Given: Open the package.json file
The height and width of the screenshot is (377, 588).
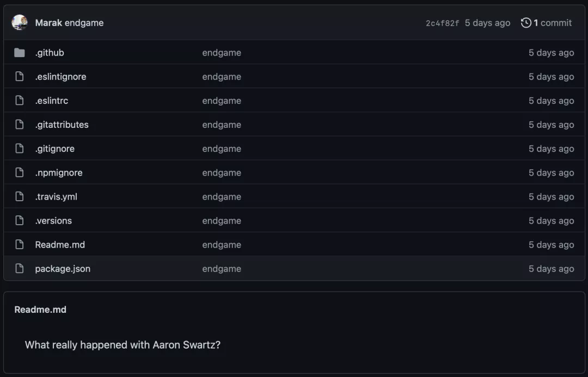Looking at the screenshot, I should point(63,268).
